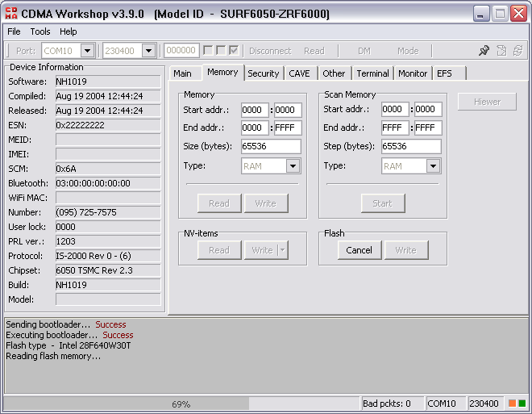Expand the Memory Type RAM dropdown
The height and width of the screenshot is (414, 532).
[293, 166]
